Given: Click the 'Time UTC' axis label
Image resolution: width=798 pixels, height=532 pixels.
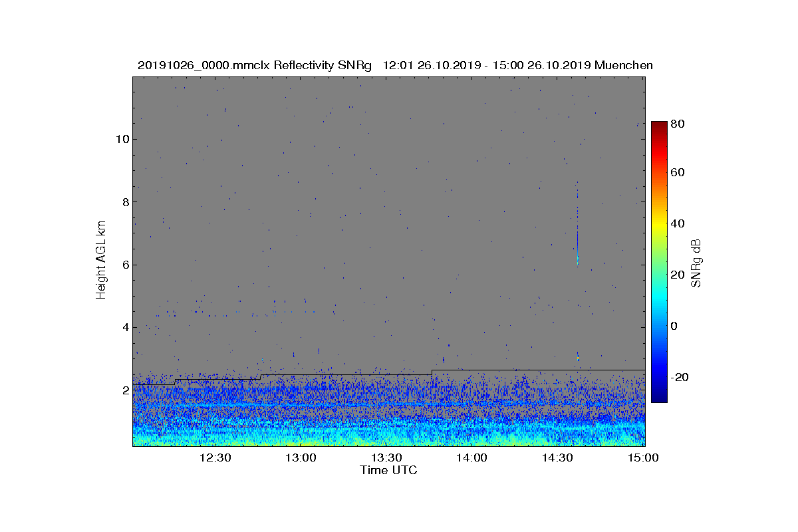Looking at the screenshot, I should pyautogui.click(x=389, y=470).
